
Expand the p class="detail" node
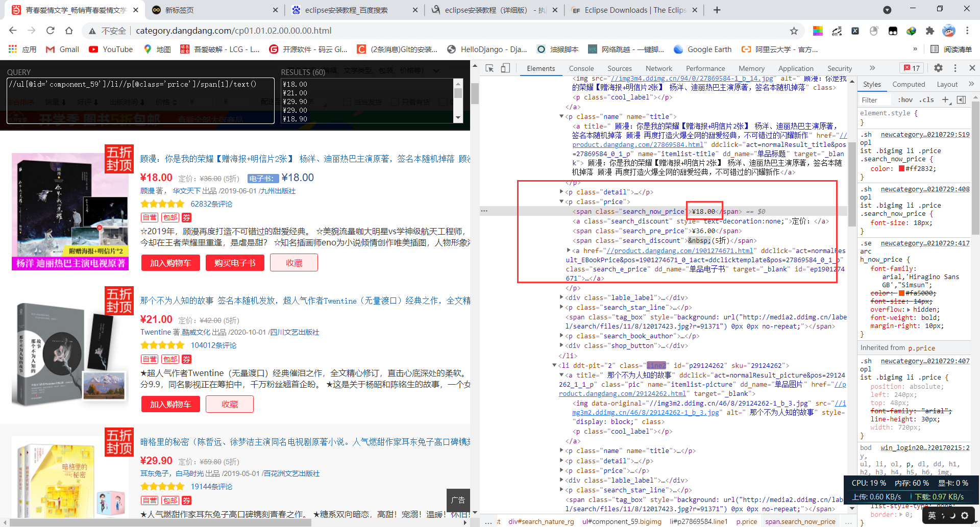pyautogui.click(x=561, y=192)
